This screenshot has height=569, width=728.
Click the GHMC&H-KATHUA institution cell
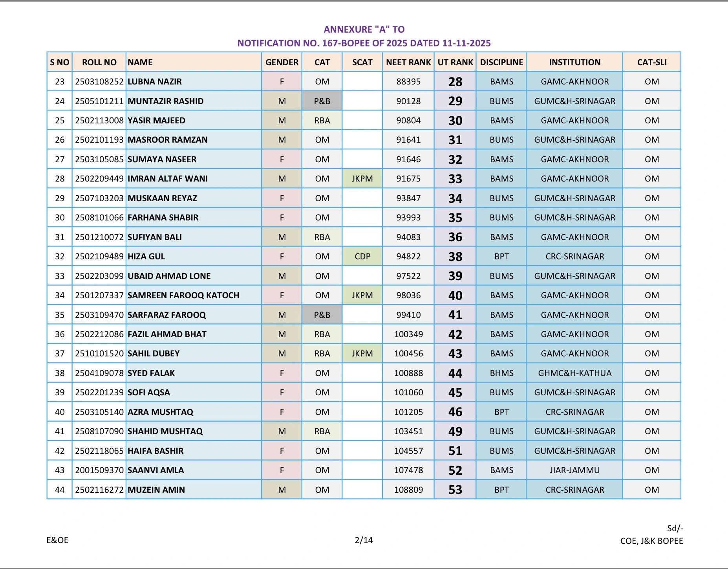coord(574,373)
